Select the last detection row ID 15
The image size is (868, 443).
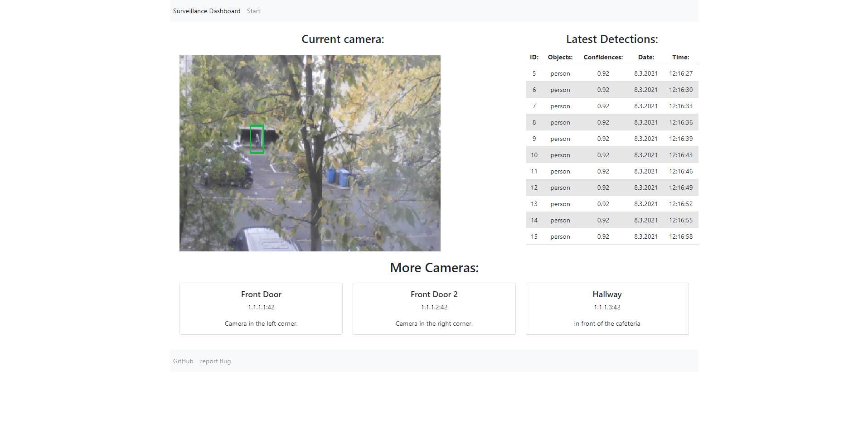pyautogui.click(x=611, y=236)
